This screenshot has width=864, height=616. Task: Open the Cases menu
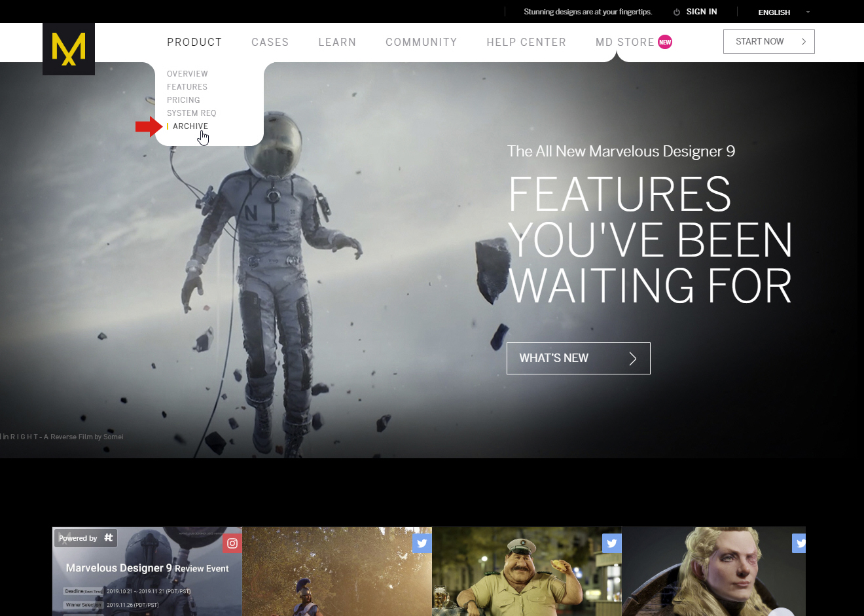pos(270,42)
